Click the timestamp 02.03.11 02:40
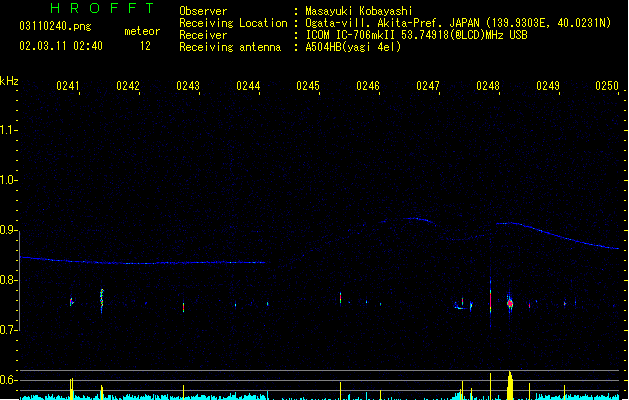Viewport: 629px width, 400px height. point(61,46)
